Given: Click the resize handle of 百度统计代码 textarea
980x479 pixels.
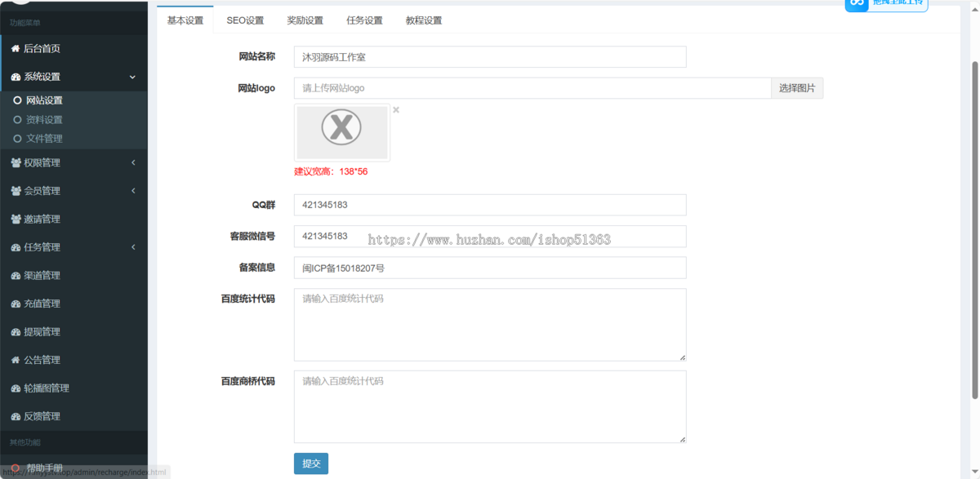Looking at the screenshot, I should (x=683, y=357).
